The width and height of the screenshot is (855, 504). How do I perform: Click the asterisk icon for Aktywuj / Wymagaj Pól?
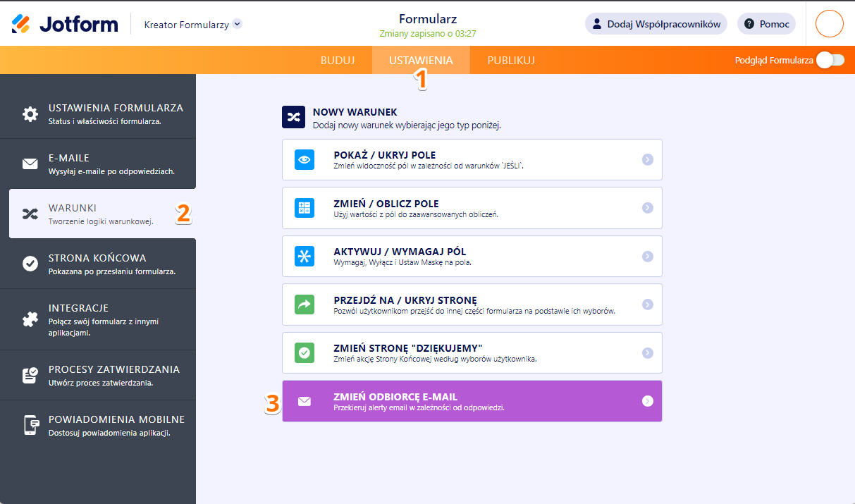point(305,257)
